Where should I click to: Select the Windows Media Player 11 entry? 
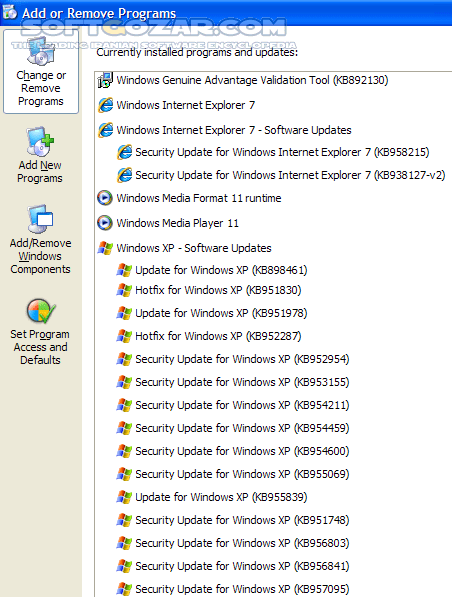click(177, 223)
